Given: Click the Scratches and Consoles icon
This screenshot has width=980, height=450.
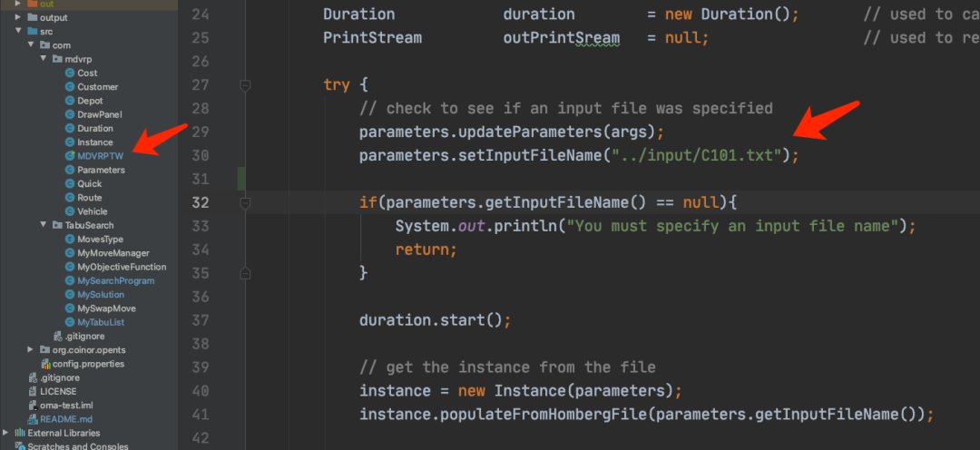Looking at the screenshot, I should tap(20, 446).
